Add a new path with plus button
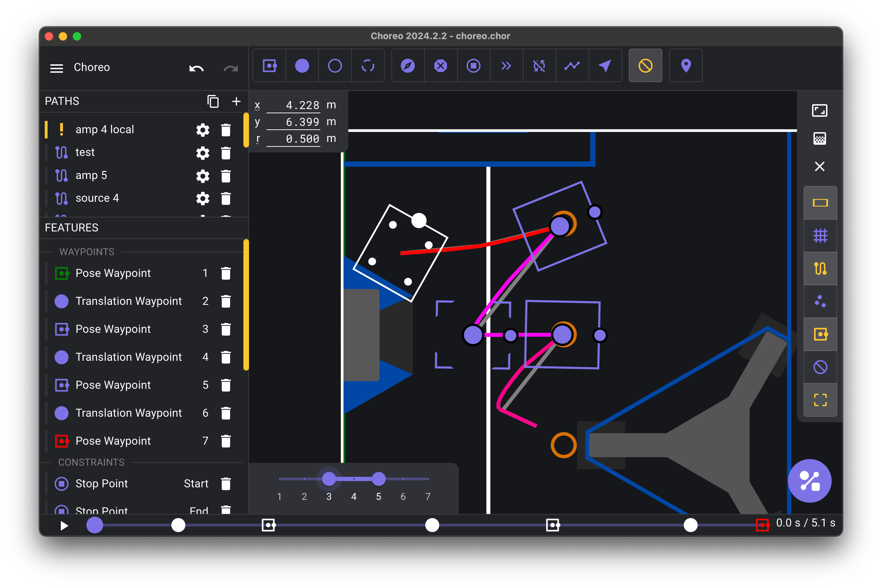 (236, 101)
